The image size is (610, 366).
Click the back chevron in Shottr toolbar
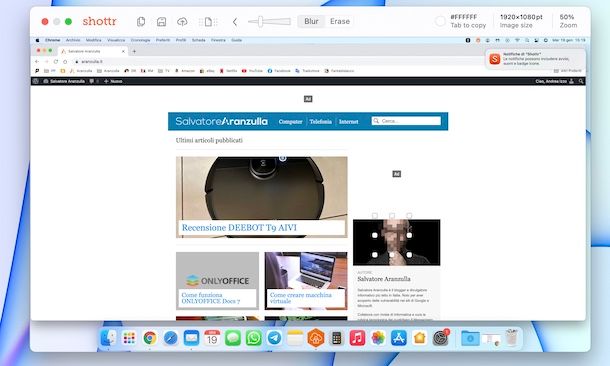pos(235,22)
